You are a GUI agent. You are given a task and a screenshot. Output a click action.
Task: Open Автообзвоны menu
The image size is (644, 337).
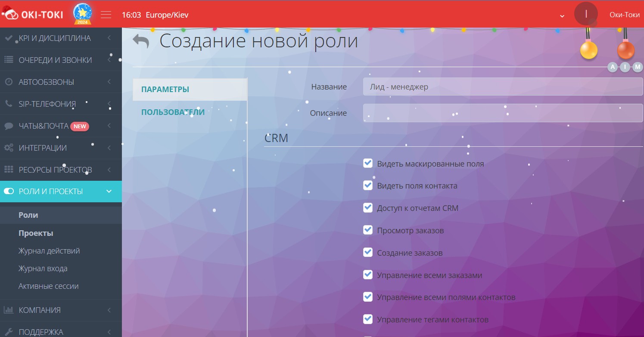pyautogui.click(x=61, y=82)
